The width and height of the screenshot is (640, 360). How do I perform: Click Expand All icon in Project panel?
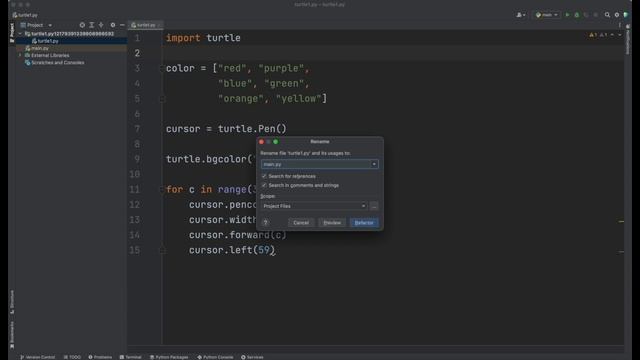(x=91, y=25)
